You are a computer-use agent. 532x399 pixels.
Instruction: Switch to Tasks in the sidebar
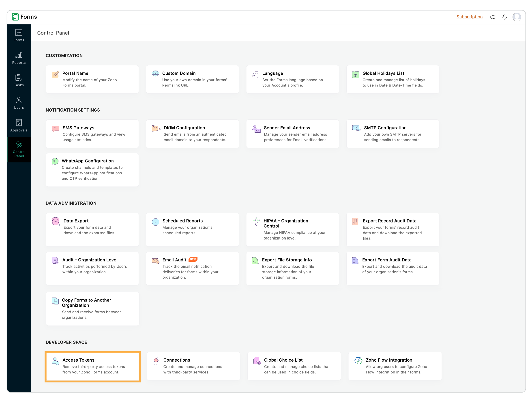tap(19, 81)
